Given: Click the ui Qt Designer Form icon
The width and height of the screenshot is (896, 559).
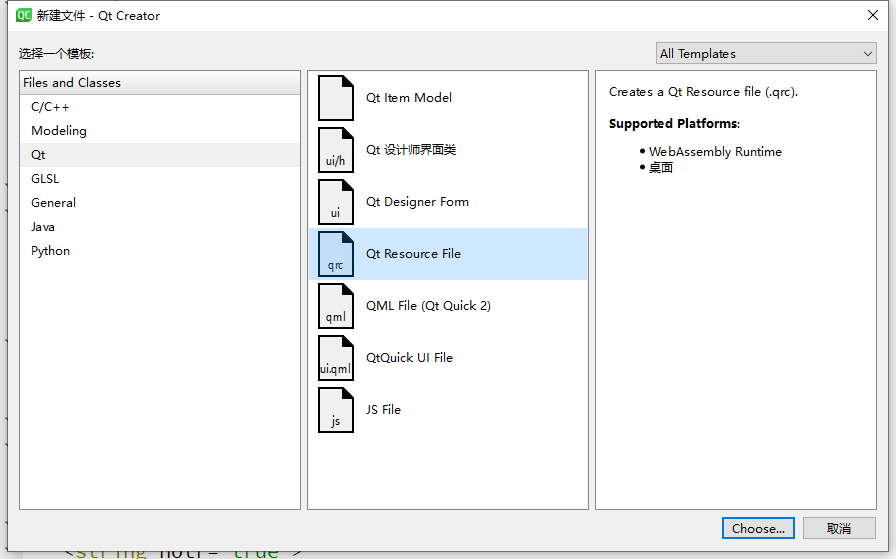Looking at the screenshot, I should tap(335, 202).
